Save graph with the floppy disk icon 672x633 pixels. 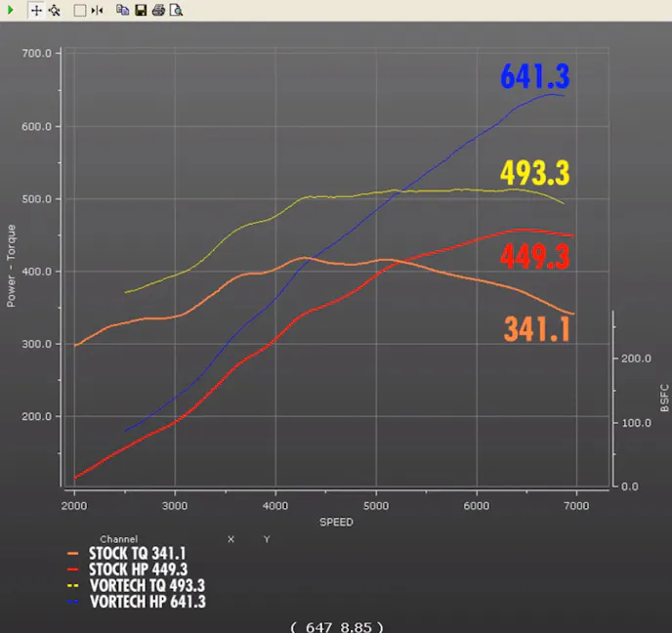pyautogui.click(x=141, y=11)
